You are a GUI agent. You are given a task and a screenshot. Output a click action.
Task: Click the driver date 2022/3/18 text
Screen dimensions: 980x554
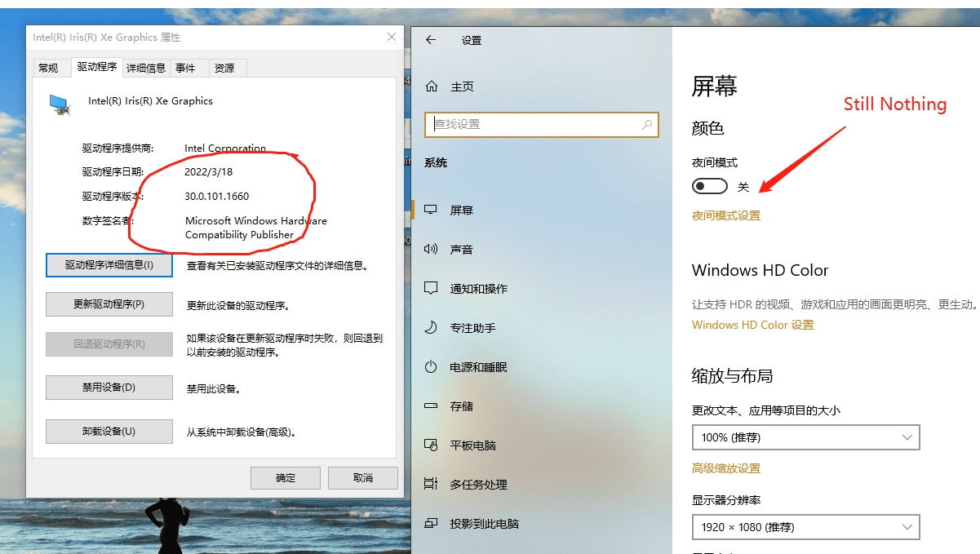(209, 172)
